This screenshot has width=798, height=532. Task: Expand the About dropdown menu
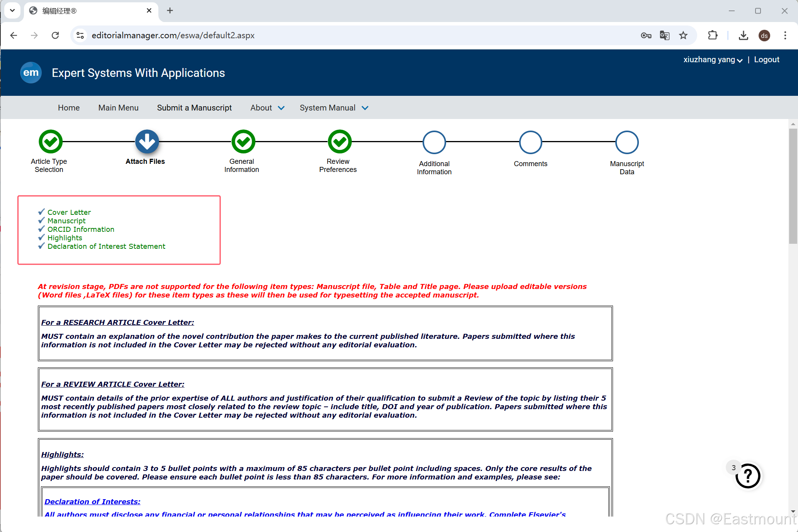(x=267, y=108)
